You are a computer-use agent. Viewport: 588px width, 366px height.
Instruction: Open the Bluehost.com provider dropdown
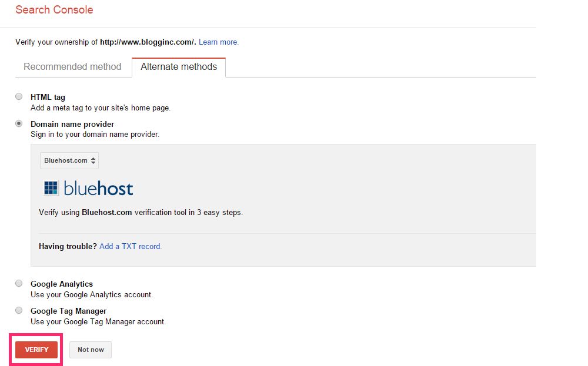point(69,160)
